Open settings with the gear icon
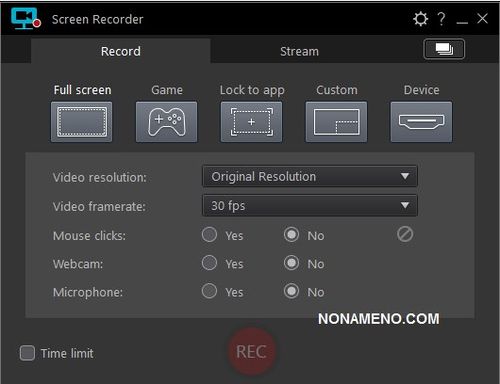 click(420, 19)
